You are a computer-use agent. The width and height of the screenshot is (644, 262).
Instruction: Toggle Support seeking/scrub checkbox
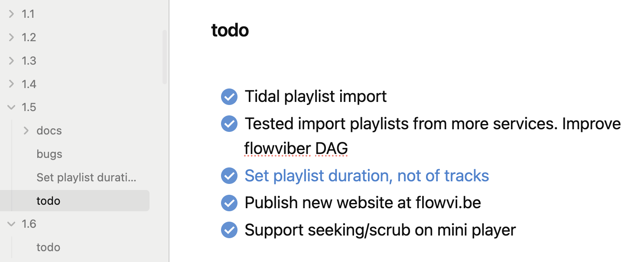pyautogui.click(x=229, y=230)
